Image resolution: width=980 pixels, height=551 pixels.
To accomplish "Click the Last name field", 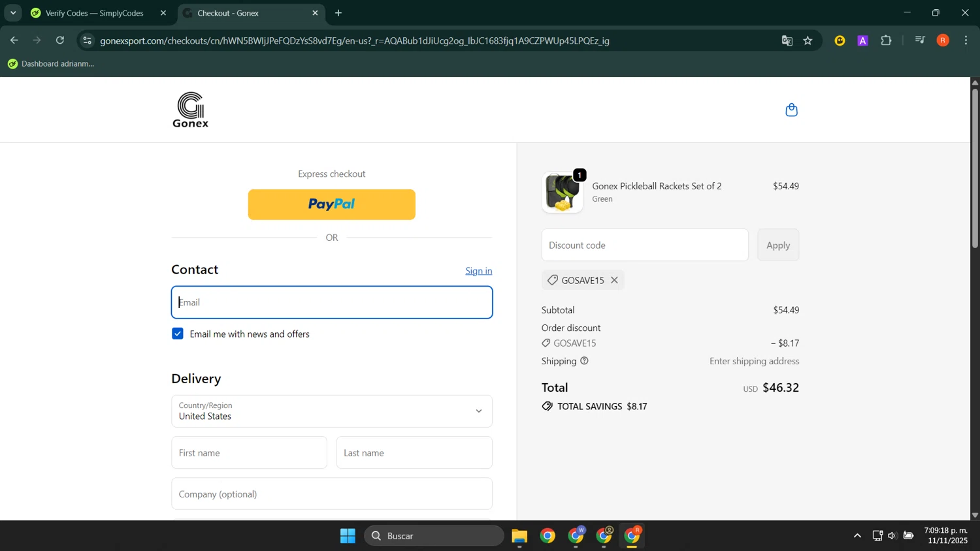I will coord(414,452).
